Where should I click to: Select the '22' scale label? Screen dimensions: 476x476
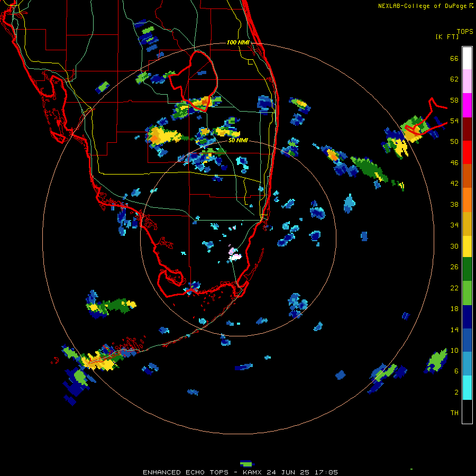click(454, 288)
